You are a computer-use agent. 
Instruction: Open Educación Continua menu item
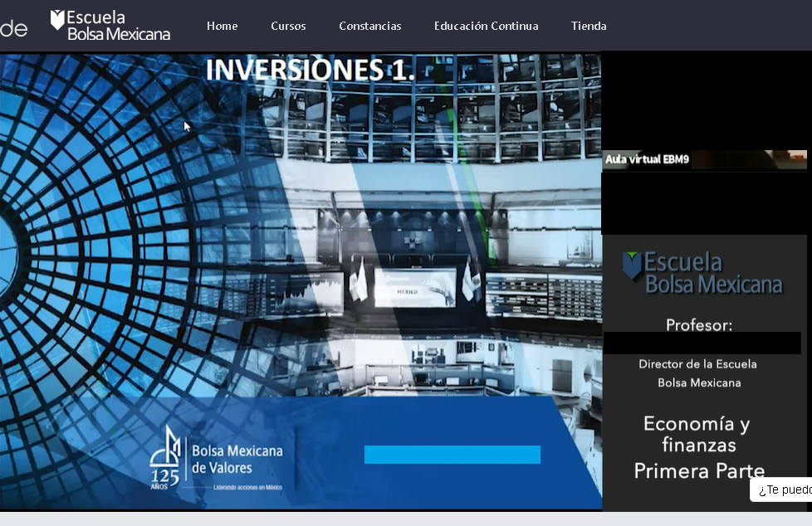coord(487,26)
